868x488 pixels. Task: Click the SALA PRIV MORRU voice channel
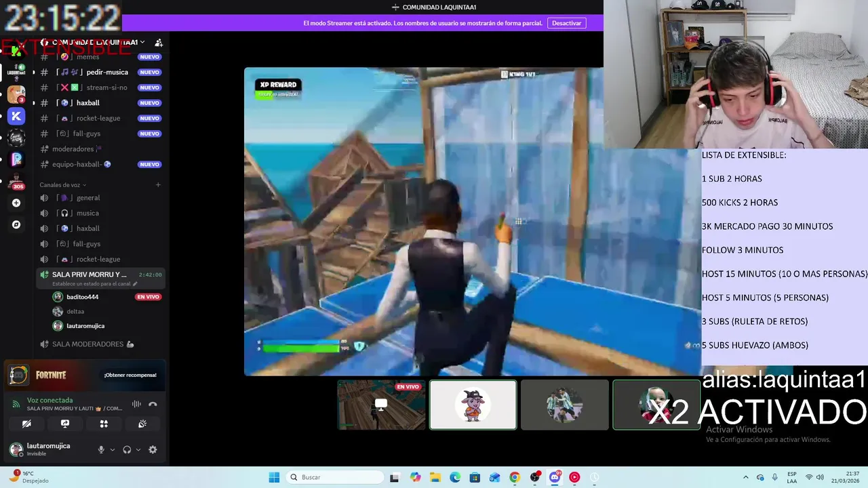click(100, 278)
